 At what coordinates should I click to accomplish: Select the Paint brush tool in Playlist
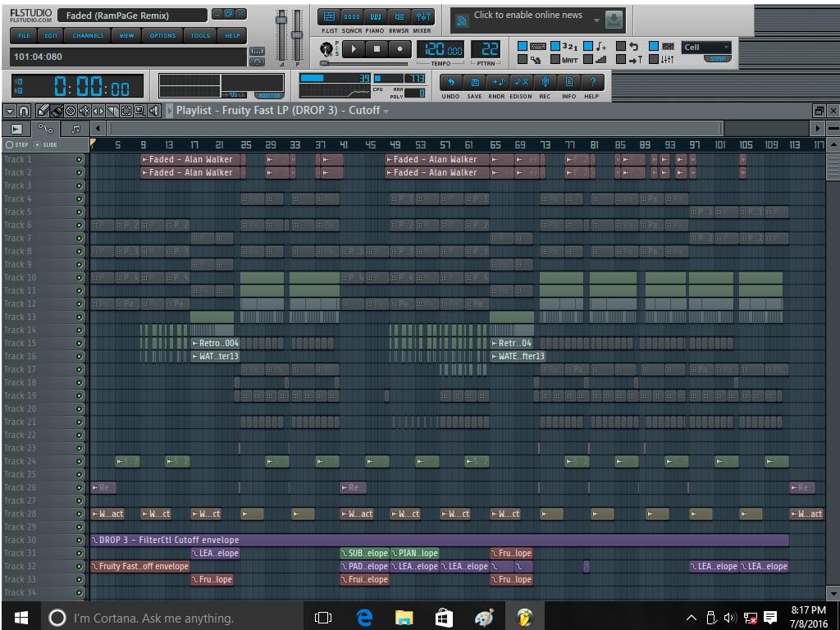57,111
